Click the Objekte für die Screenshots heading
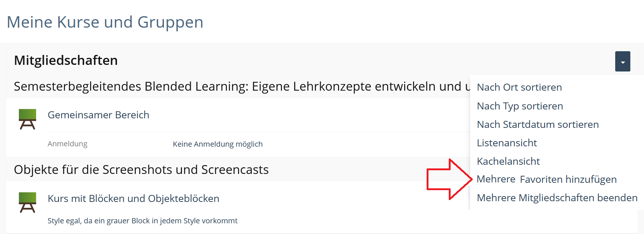Image resolution: width=644 pixels, height=234 pixels. pyautogui.click(x=141, y=170)
